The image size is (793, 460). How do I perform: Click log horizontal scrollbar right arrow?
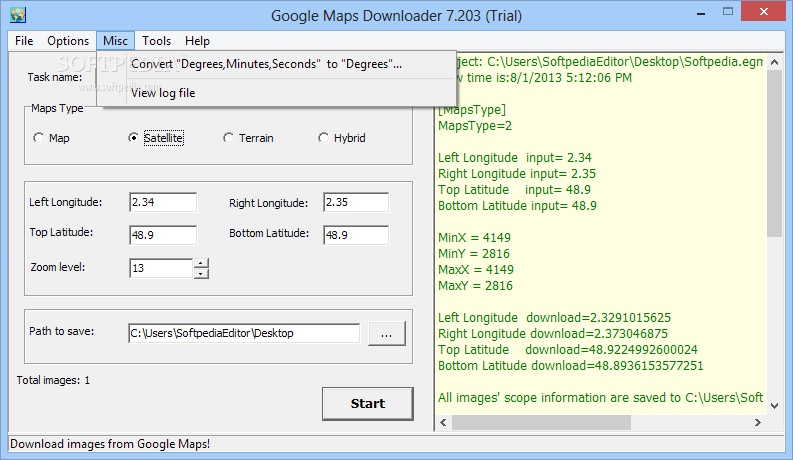758,423
